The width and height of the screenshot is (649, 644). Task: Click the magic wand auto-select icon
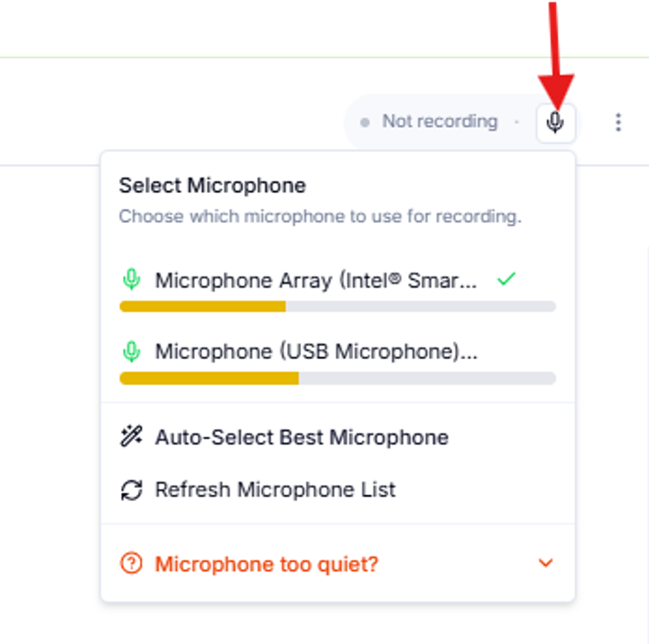click(131, 437)
